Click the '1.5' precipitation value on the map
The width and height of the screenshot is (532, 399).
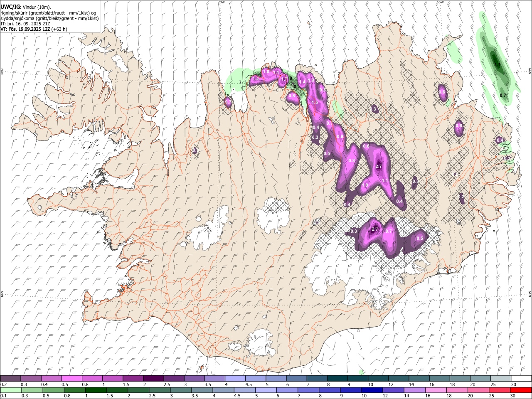(315, 102)
